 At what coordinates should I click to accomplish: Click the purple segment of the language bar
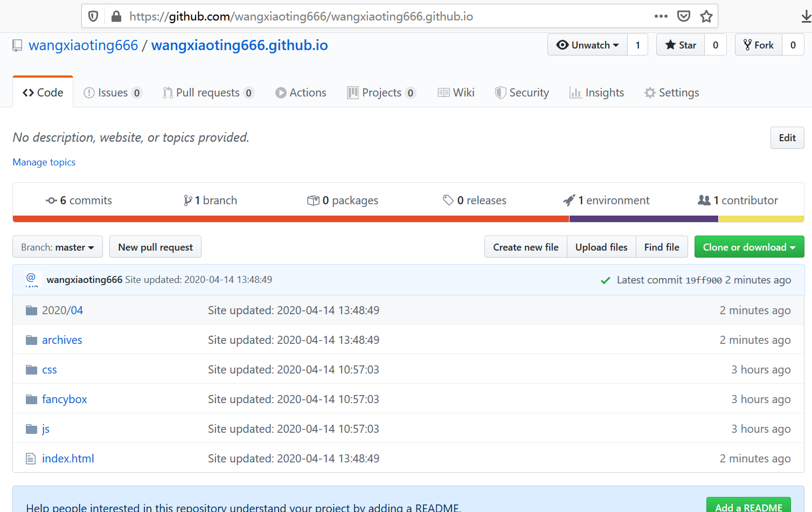tap(643, 219)
